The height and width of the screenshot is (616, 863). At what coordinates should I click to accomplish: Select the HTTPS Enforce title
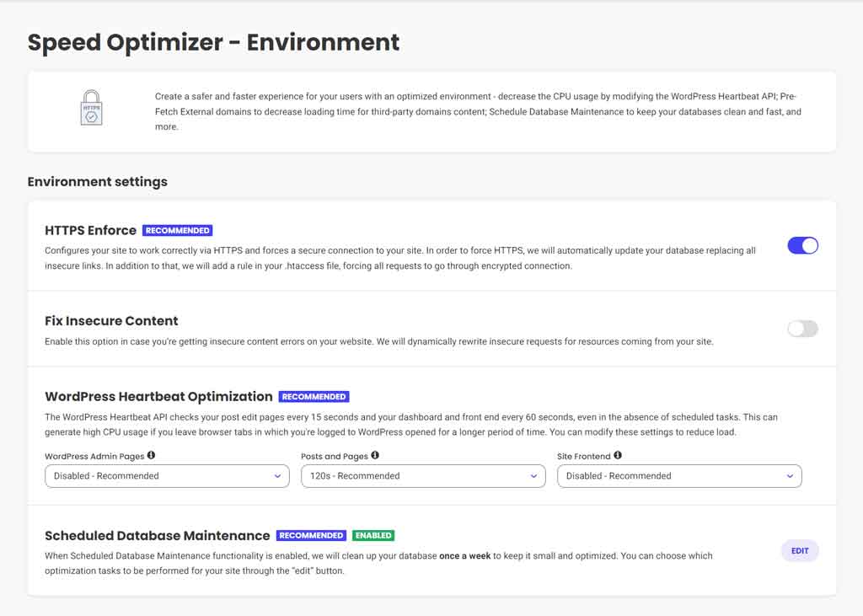pos(90,230)
